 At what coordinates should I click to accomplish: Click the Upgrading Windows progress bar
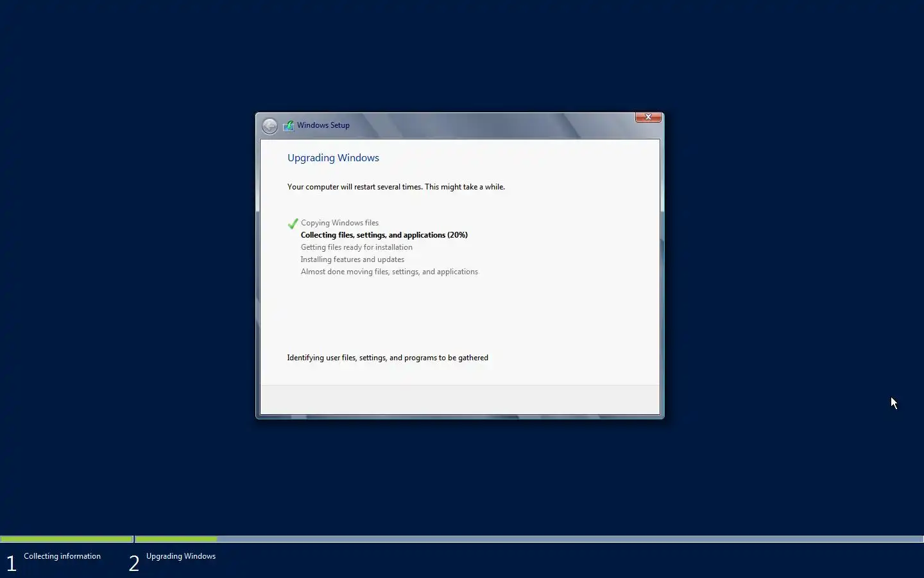[x=529, y=539]
